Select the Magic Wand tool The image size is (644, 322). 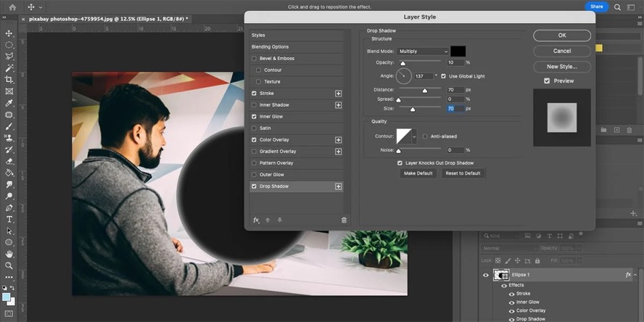pos(9,67)
